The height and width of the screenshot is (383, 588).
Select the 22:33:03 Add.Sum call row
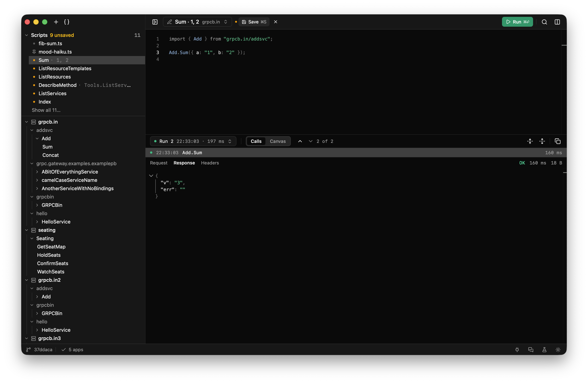[356, 153]
